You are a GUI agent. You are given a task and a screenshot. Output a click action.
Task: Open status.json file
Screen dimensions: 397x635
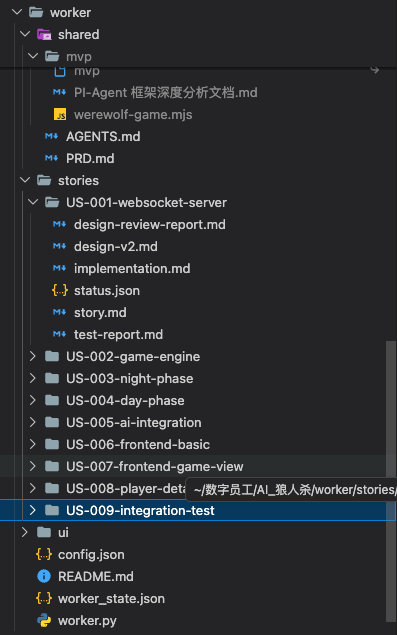(x=107, y=290)
